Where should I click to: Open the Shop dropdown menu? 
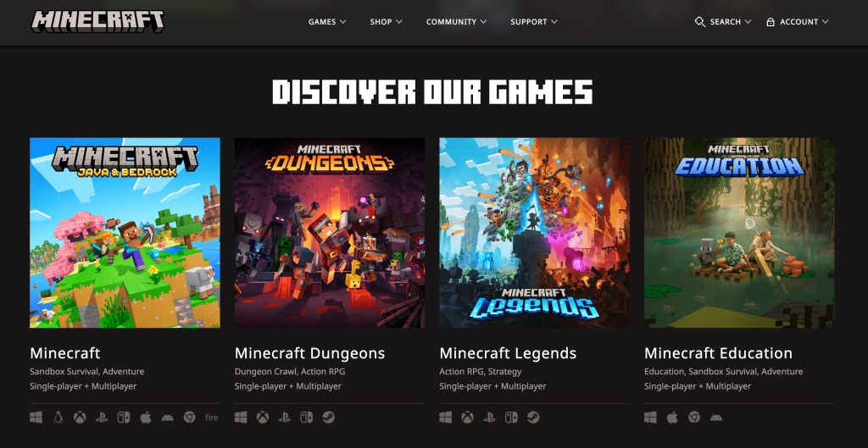coord(386,22)
